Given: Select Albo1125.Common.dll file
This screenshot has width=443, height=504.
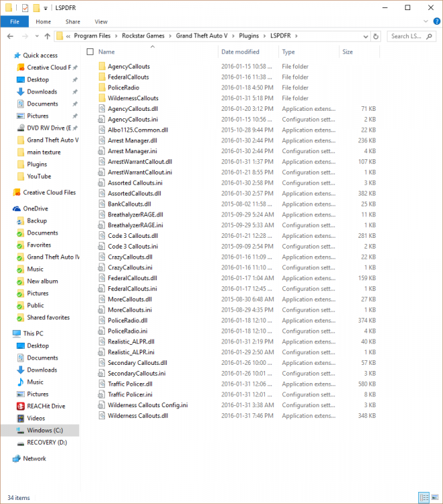Looking at the screenshot, I should pyautogui.click(x=138, y=130).
